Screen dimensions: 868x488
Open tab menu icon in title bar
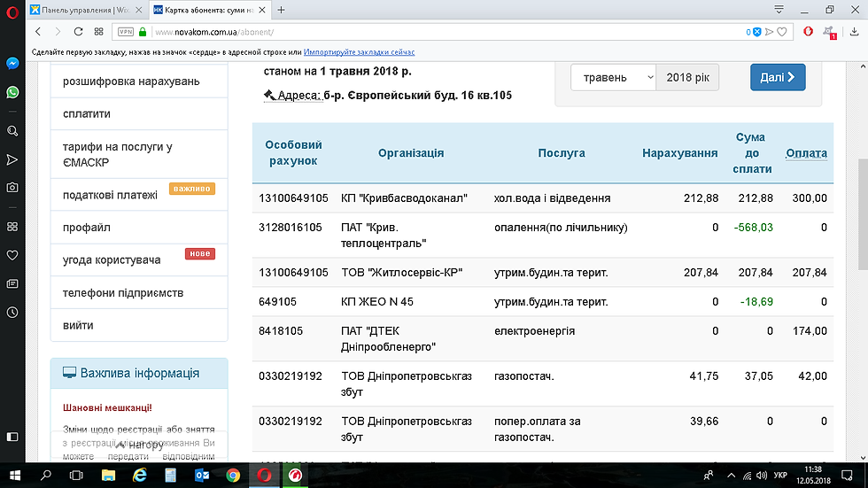779,10
